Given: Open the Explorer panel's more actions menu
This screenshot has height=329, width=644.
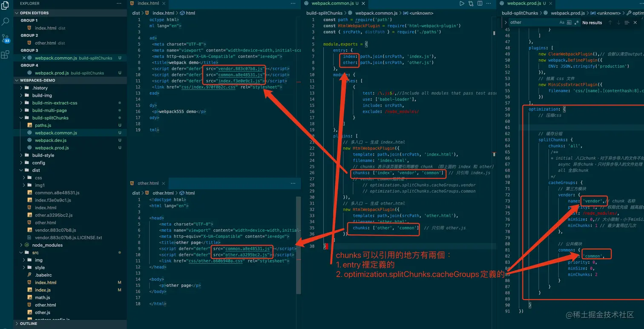Looking at the screenshot, I should pyautogui.click(x=119, y=3).
